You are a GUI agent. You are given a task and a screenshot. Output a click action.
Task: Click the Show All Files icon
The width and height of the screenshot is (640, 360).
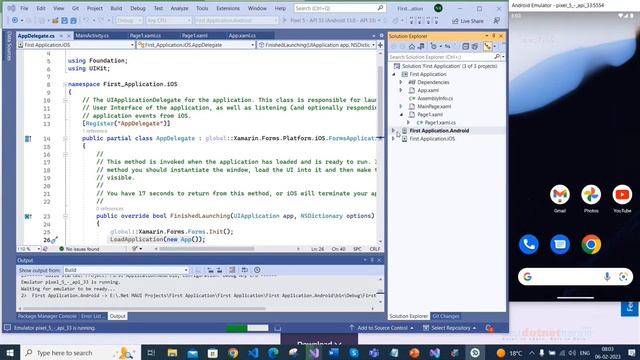point(475,47)
